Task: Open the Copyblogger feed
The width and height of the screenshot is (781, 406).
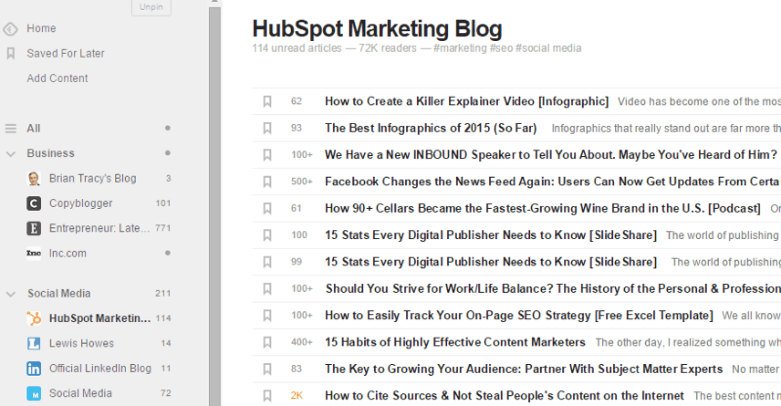Action: (x=81, y=203)
